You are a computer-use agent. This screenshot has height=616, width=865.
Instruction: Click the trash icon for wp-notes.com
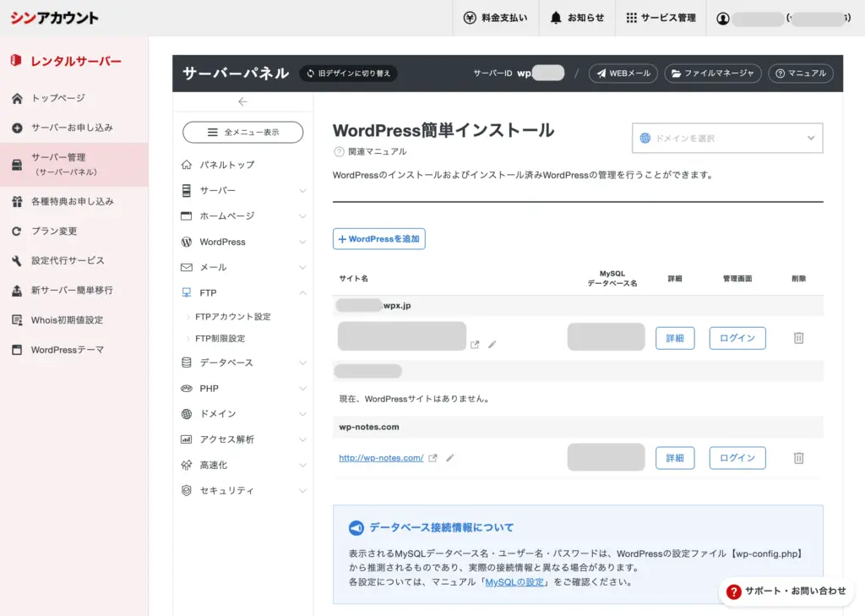click(x=798, y=458)
